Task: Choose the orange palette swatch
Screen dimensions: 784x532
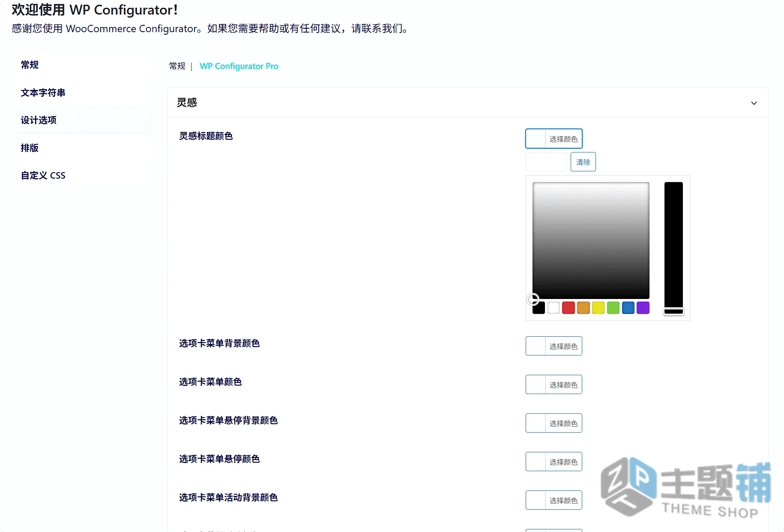Action: (x=584, y=308)
